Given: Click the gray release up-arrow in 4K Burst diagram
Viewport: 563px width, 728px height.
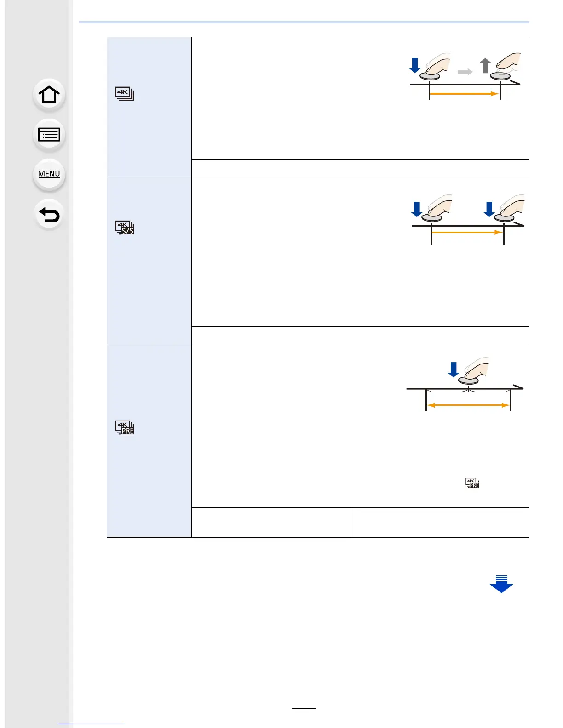Looking at the screenshot, I should click(x=485, y=66).
